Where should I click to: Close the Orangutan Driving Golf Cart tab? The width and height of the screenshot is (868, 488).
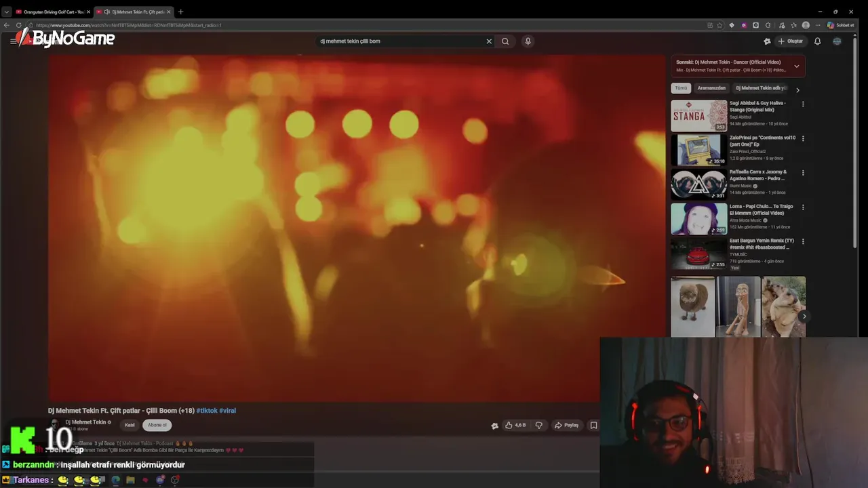(x=88, y=12)
